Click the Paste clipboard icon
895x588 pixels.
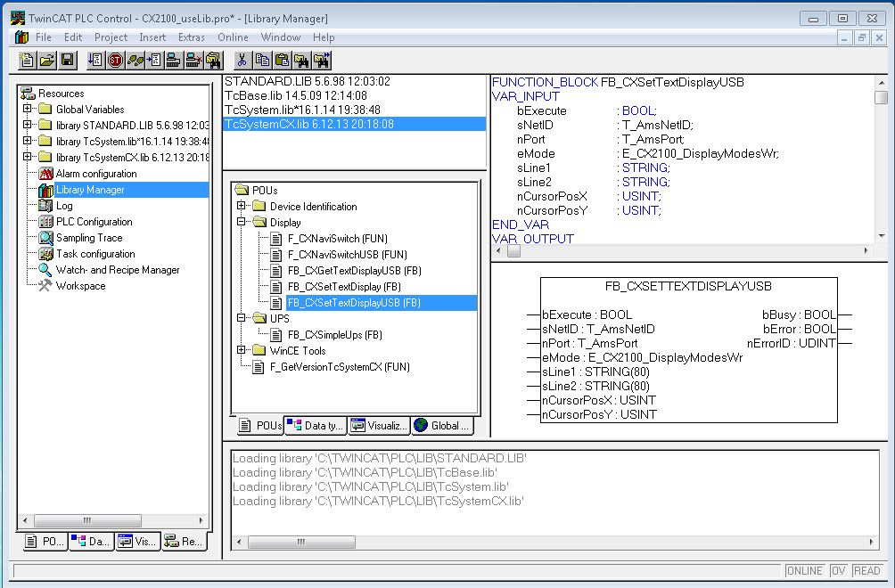point(282,60)
